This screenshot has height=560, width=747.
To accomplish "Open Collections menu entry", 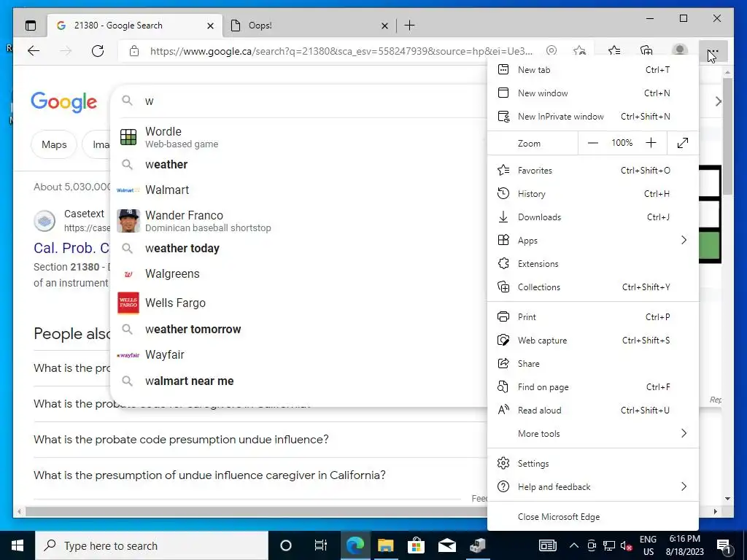I will pos(592,287).
